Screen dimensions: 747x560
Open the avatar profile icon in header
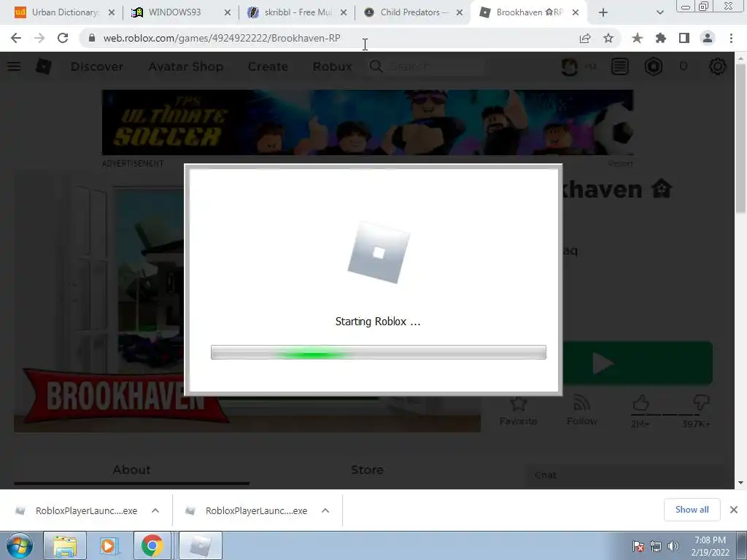point(569,66)
